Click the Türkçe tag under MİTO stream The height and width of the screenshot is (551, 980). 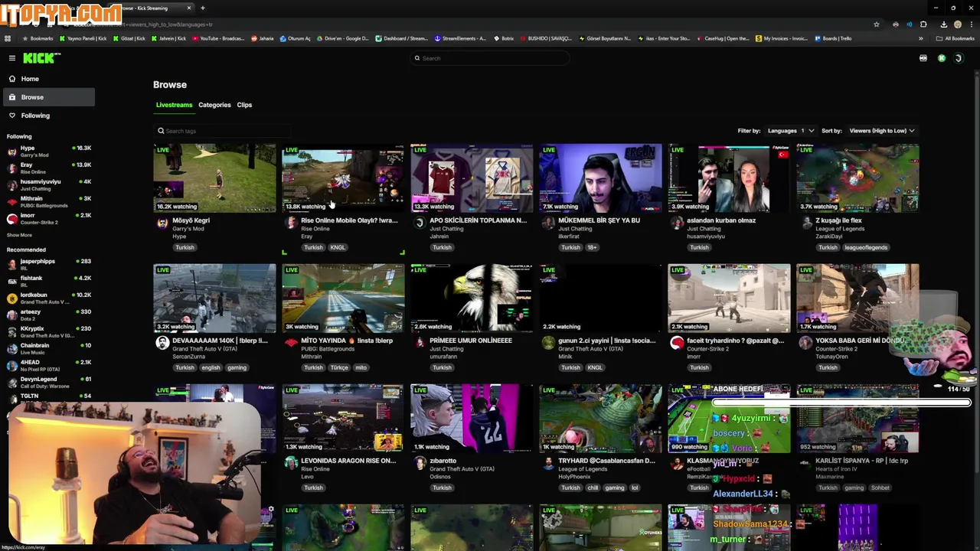click(x=339, y=367)
